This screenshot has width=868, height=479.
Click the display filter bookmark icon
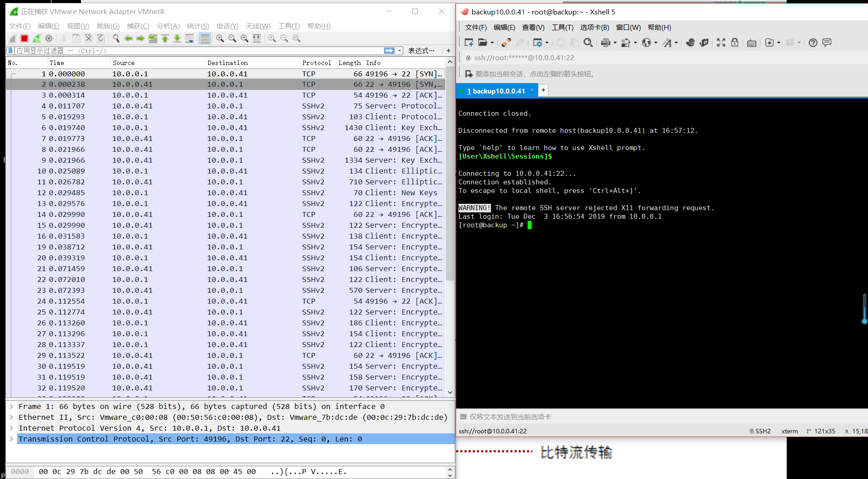pos(11,51)
